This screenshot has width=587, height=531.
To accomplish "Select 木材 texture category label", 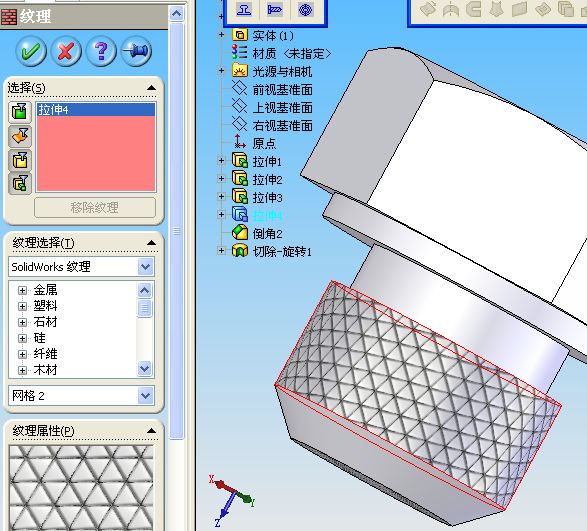I will pos(45,370).
